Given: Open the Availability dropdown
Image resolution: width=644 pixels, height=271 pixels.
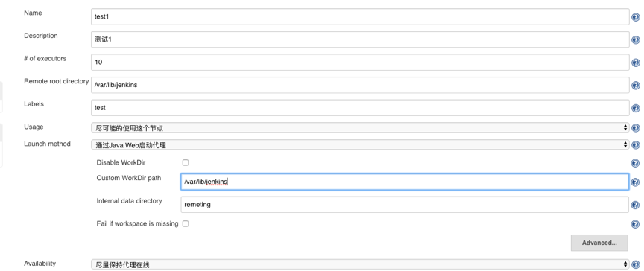Looking at the screenshot, I should pos(360,264).
